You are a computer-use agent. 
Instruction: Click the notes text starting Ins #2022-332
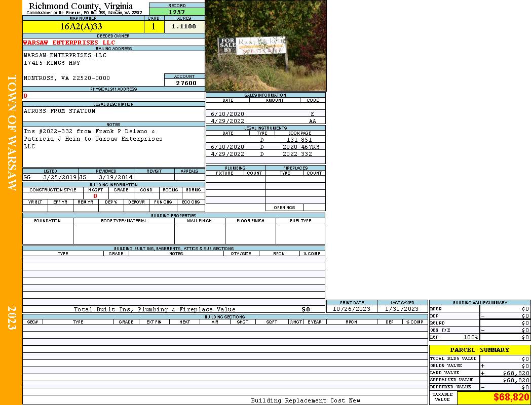93,139
